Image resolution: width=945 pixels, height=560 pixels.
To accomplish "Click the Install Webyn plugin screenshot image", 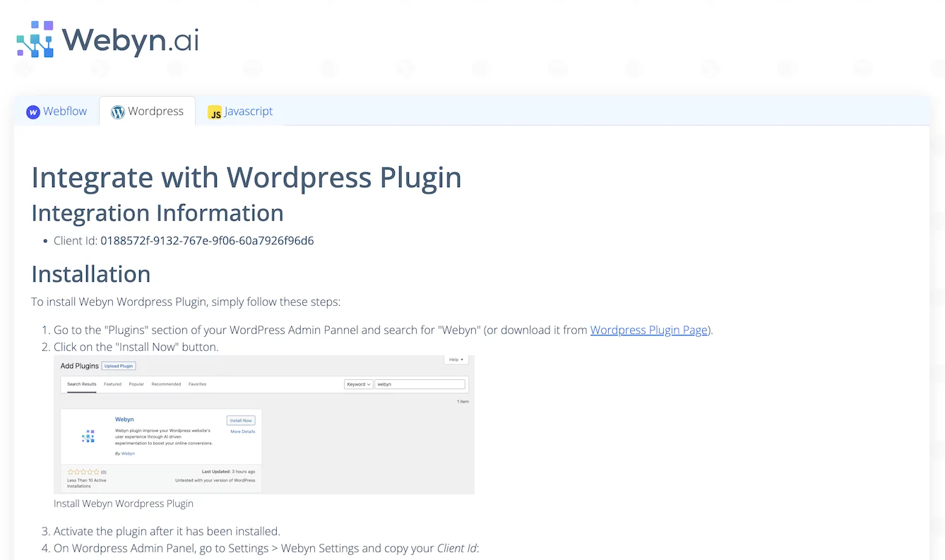I will tap(264, 424).
